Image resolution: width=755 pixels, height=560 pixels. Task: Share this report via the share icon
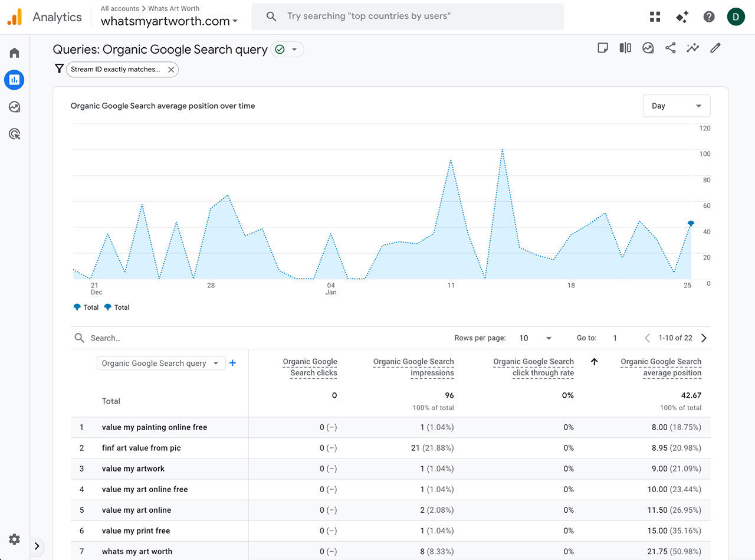tap(671, 47)
